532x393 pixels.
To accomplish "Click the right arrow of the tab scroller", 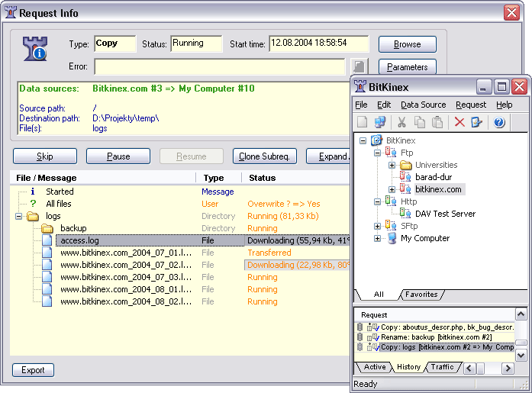I will point(508,368).
